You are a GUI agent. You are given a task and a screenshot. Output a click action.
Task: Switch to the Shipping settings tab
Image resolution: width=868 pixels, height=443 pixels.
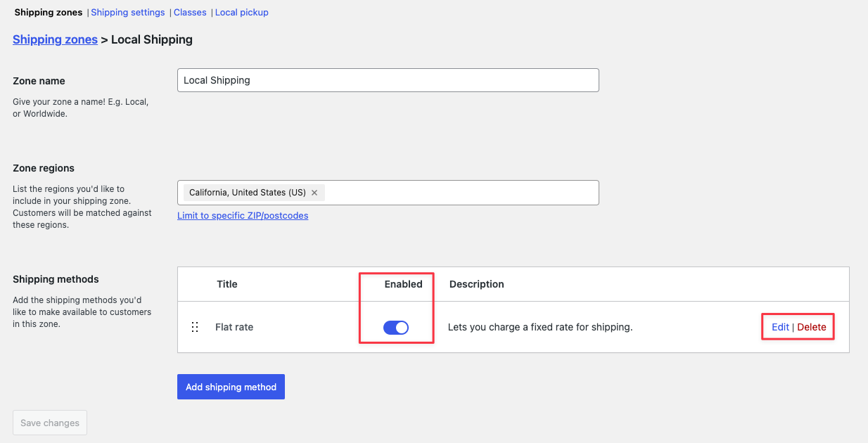click(127, 12)
